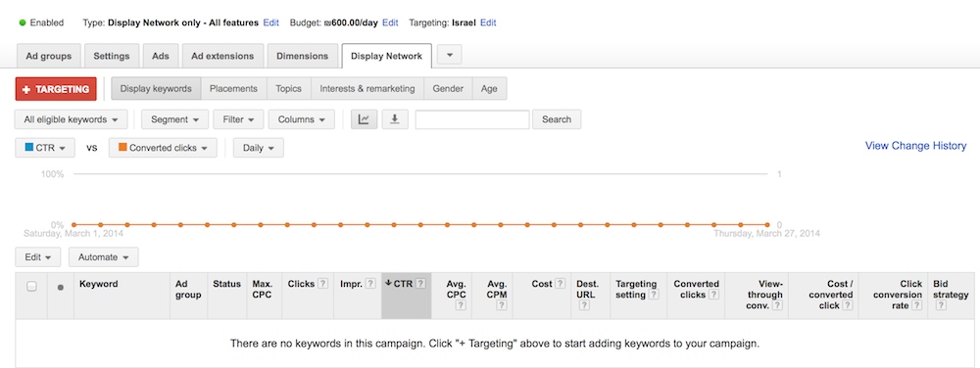This screenshot has height=368, width=980.
Task: Open the CTR metric dropdown
Action: [x=45, y=148]
